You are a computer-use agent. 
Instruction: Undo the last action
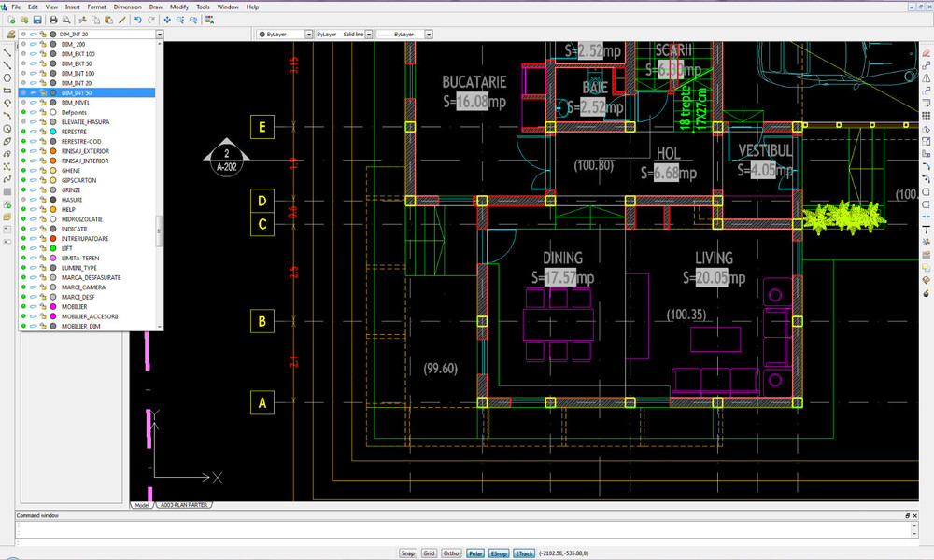[137, 20]
